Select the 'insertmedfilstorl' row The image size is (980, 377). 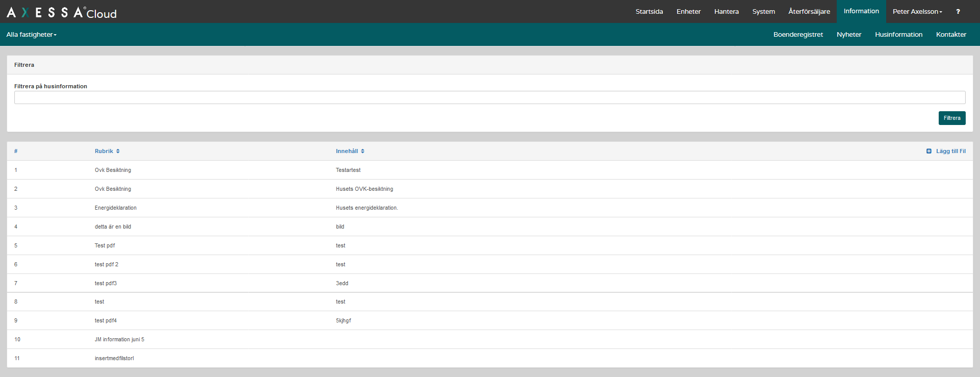point(489,358)
